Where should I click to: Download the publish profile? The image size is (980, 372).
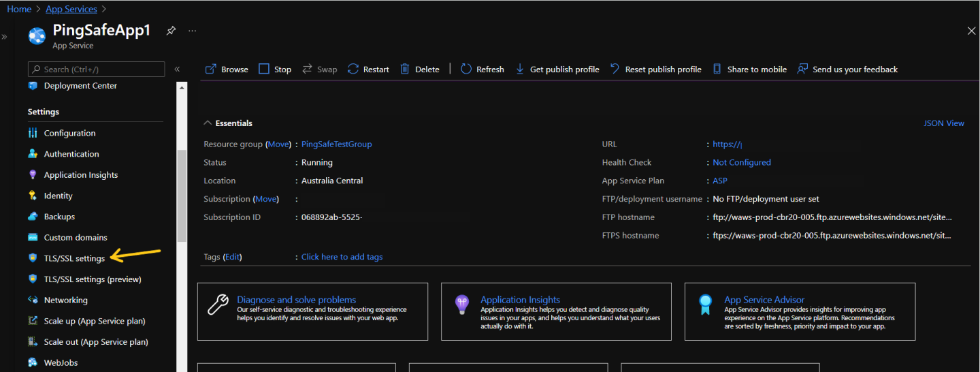557,69
